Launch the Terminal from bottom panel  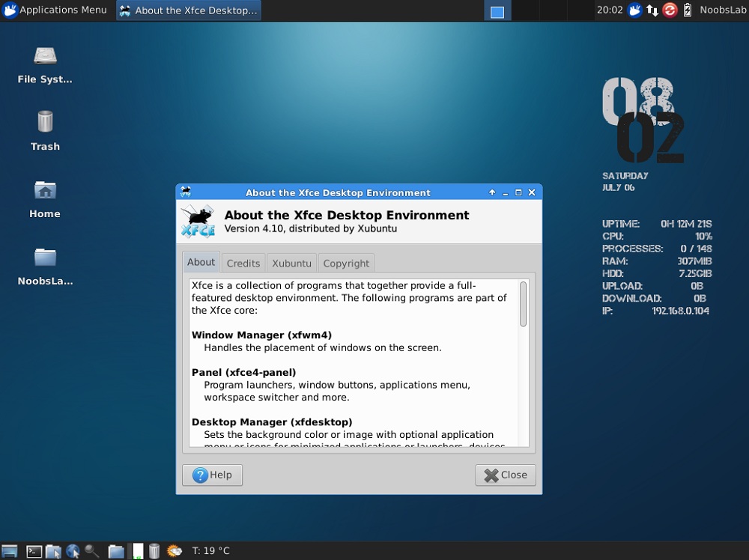pyautogui.click(x=34, y=552)
